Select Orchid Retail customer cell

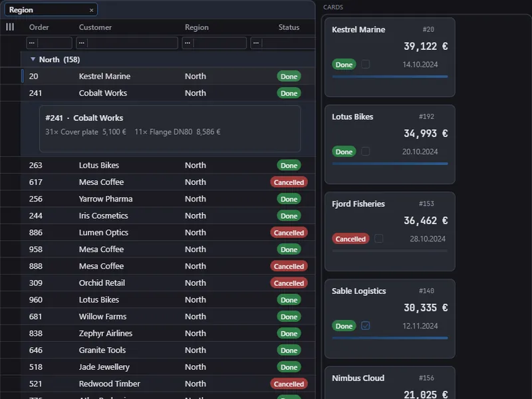pyautogui.click(x=102, y=283)
